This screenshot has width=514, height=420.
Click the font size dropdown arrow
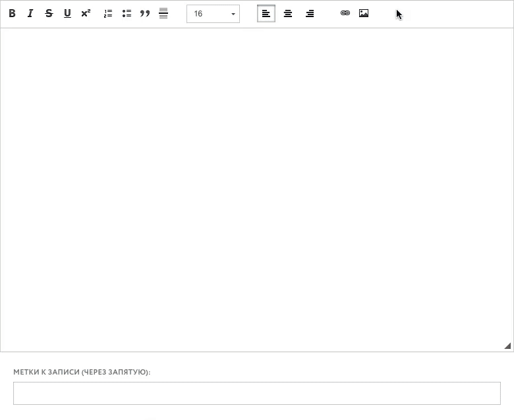tap(233, 14)
